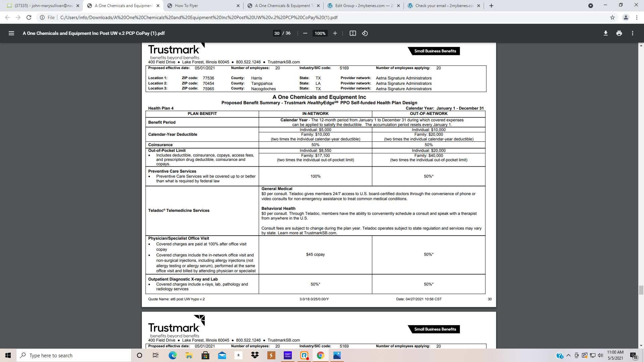Open Chrome's three-dot menu
Image resolution: width=644 pixels, height=362 pixels.
click(637, 17)
